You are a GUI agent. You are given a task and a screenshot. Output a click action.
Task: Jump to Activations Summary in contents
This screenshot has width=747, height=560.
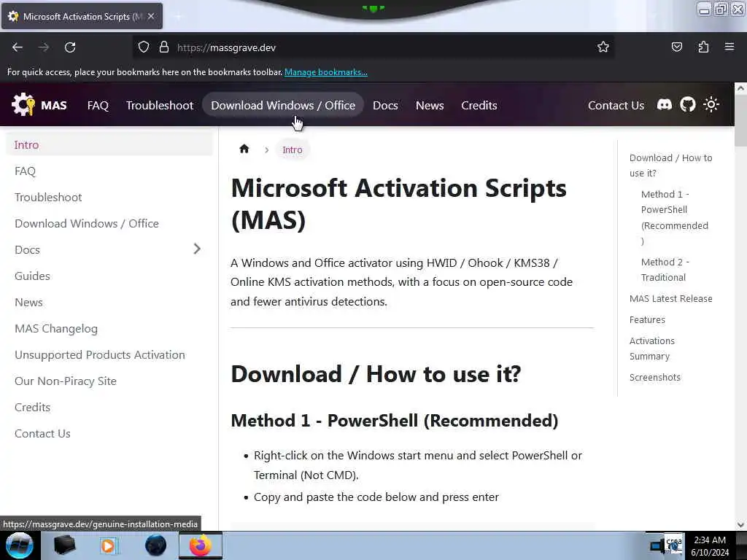(x=651, y=348)
